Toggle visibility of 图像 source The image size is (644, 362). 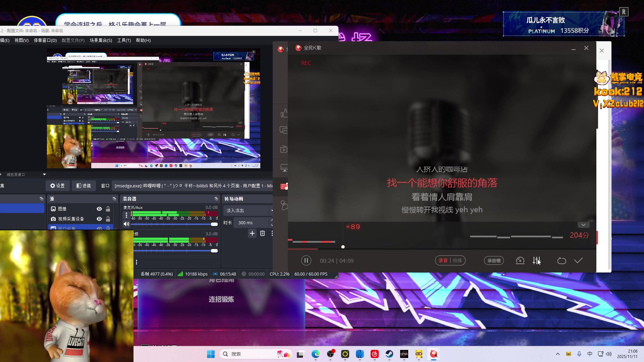99,209
